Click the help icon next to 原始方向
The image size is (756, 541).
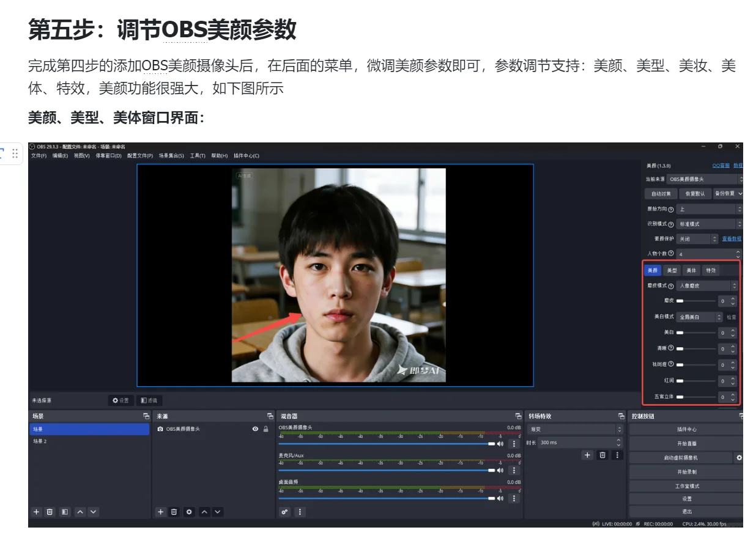point(671,210)
